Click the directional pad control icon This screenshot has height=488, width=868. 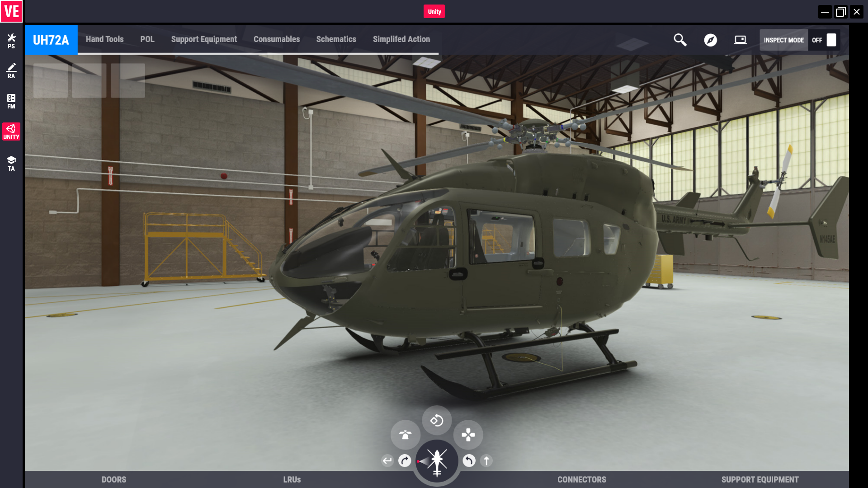468,435
